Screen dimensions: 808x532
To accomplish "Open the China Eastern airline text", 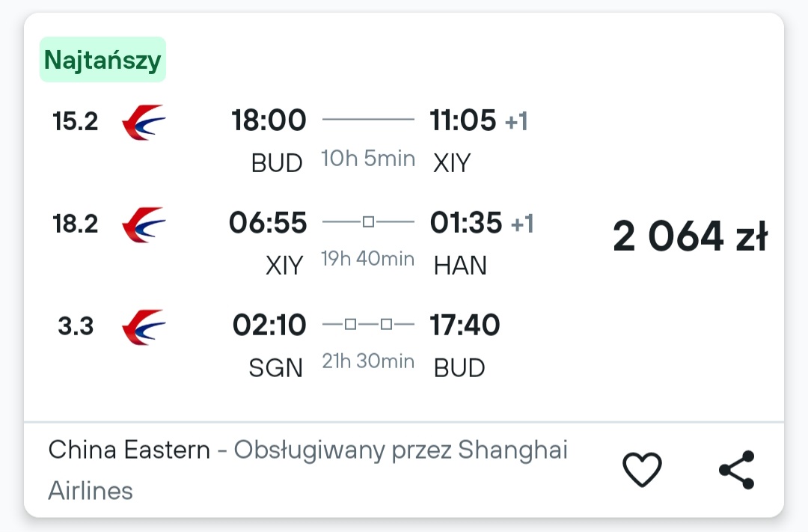I will [129, 450].
